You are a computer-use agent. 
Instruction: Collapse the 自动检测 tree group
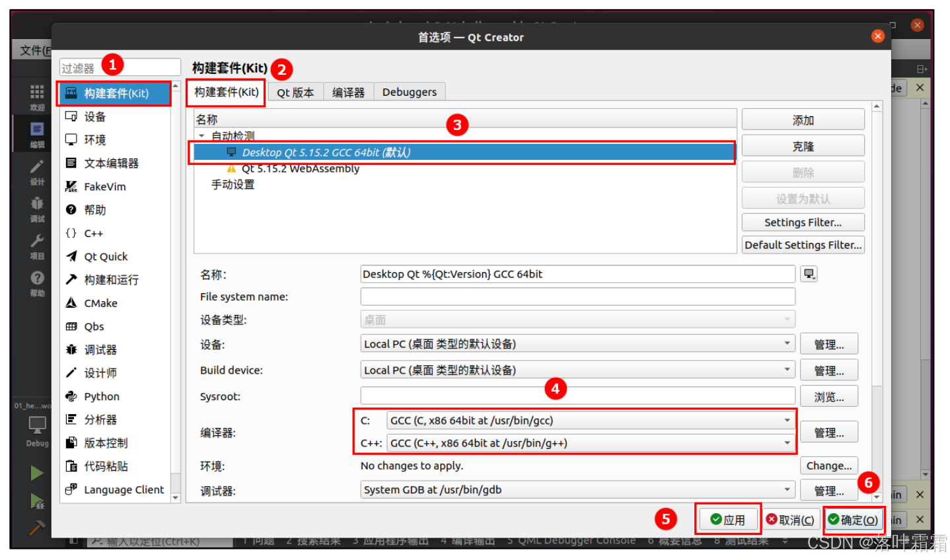pyautogui.click(x=202, y=136)
